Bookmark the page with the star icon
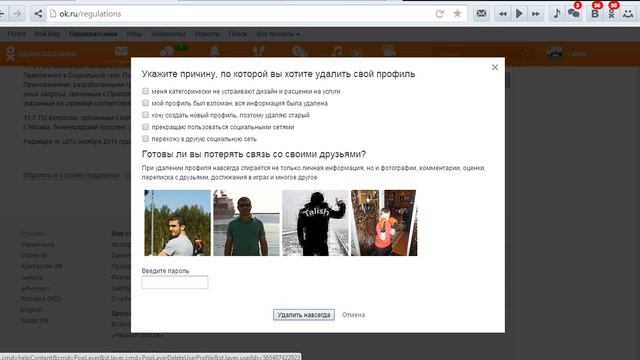 (x=458, y=13)
